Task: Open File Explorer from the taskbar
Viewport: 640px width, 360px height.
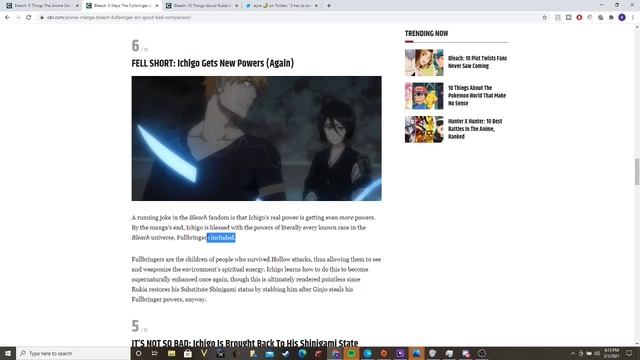Action: click(171, 353)
